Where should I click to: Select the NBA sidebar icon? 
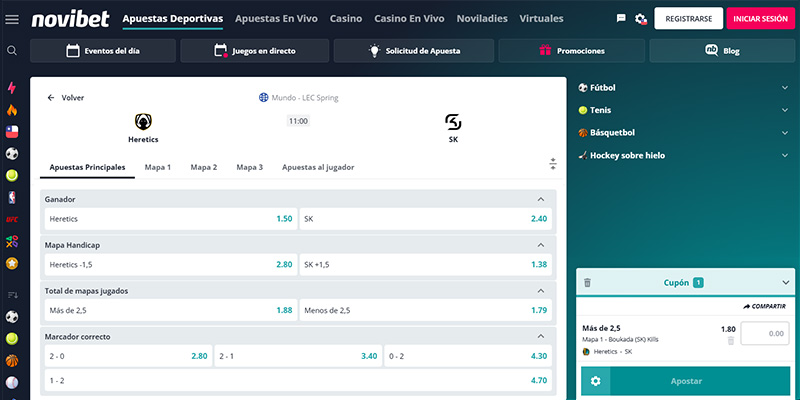12,197
